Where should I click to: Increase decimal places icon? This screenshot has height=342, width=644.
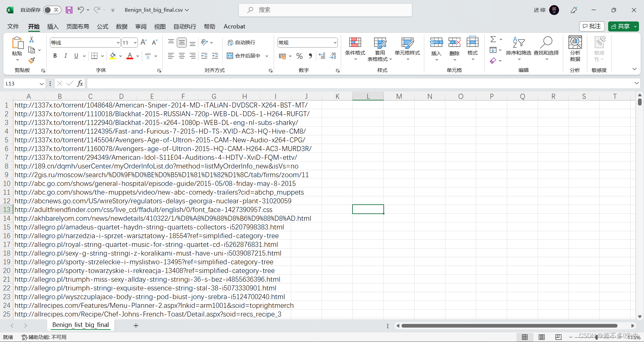pos(322,56)
